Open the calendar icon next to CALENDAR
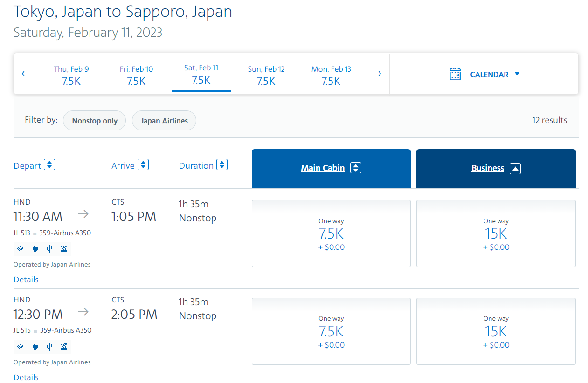This screenshot has width=588, height=383. 455,74
